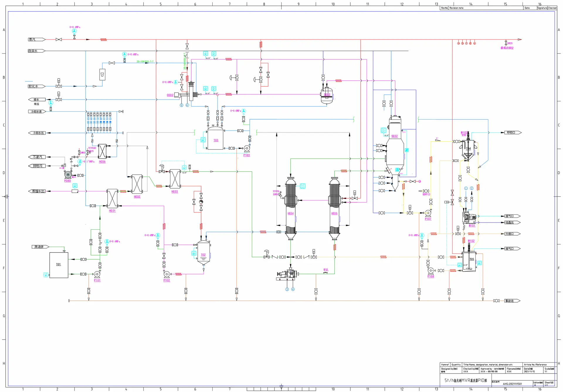Select the 事故池 outlet label
This screenshot has width=563, height=392.
point(512,301)
